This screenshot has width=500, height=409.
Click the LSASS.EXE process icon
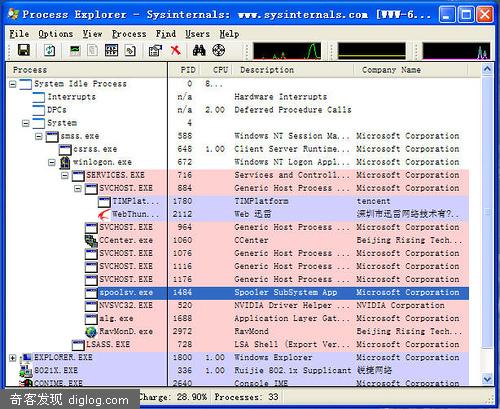(x=78, y=345)
